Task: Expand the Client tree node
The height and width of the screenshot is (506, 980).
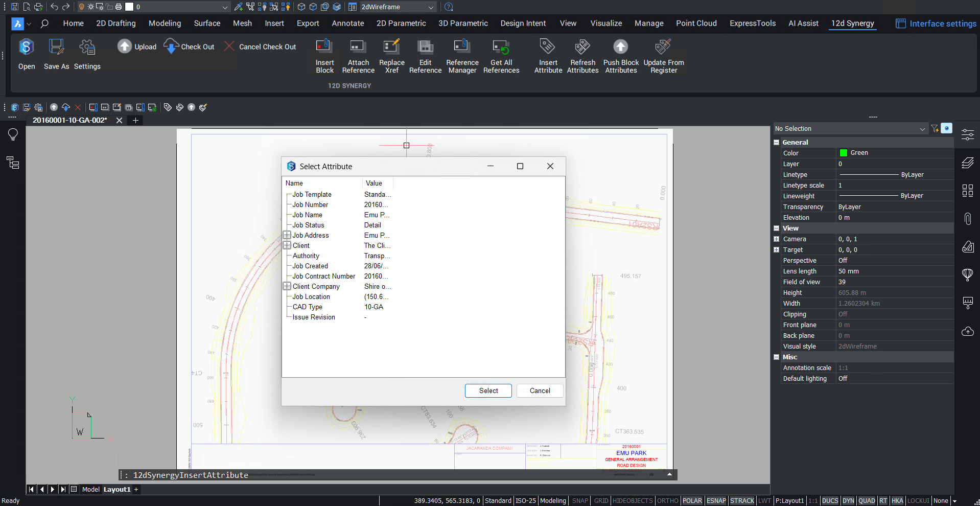Action: point(287,245)
